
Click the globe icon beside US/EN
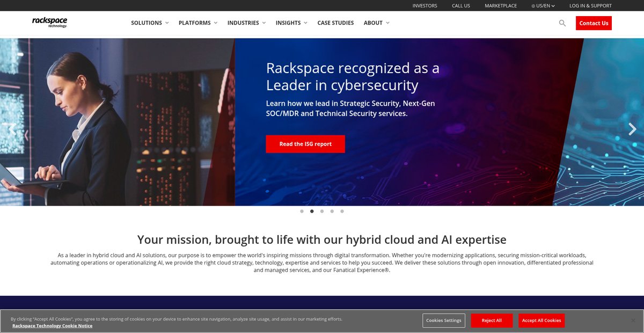click(x=533, y=6)
